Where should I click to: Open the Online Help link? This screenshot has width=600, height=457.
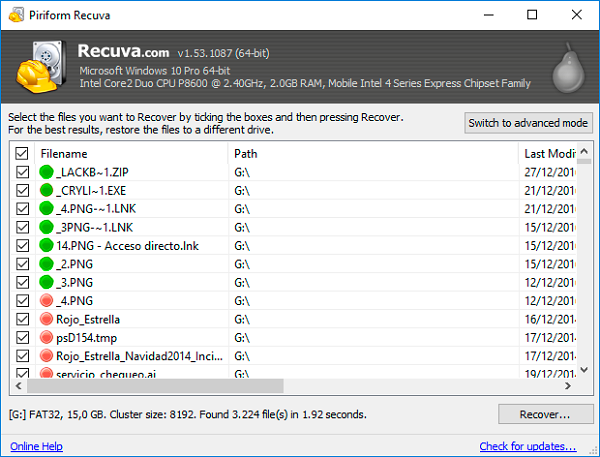pyautogui.click(x=38, y=446)
